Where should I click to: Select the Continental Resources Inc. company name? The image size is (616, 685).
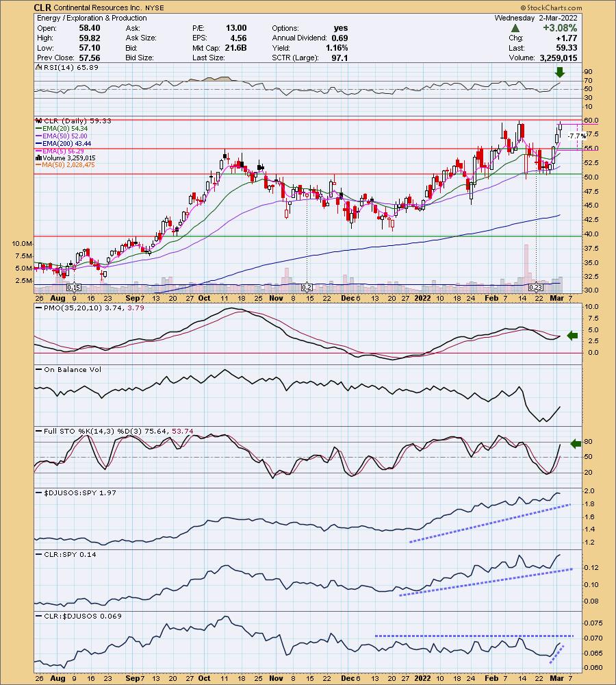coord(97,8)
